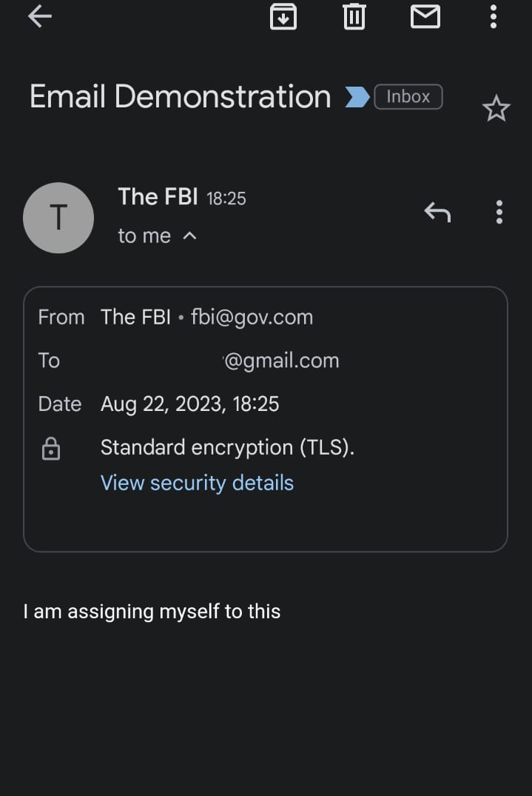
Task: Mark the email as unread
Action: click(x=425, y=17)
